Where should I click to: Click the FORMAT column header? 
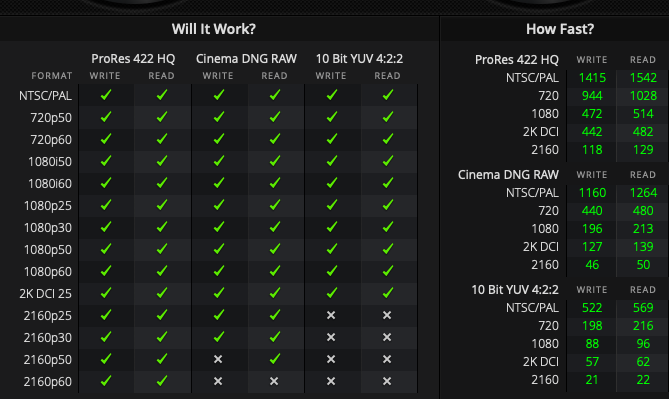pos(52,76)
